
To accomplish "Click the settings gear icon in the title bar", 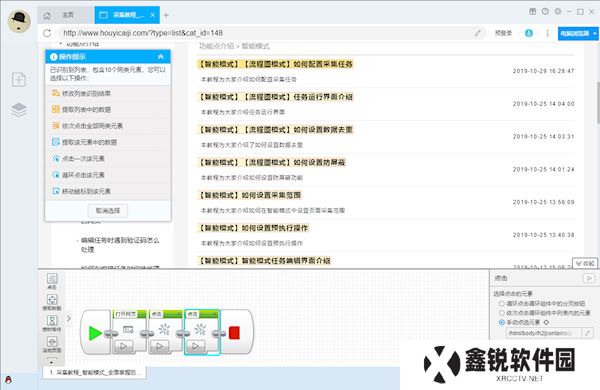I will click(x=558, y=11).
